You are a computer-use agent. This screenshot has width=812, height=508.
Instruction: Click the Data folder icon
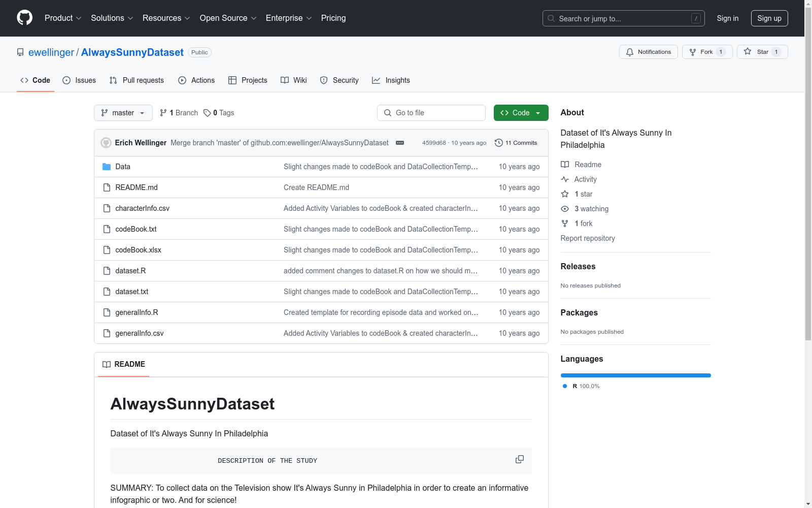(107, 167)
